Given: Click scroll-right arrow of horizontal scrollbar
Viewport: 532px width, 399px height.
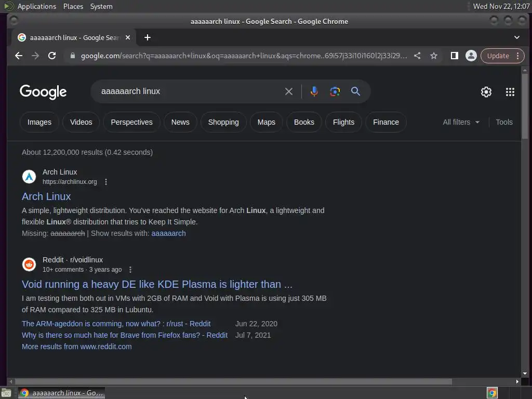Looking at the screenshot, I should 517,382.
